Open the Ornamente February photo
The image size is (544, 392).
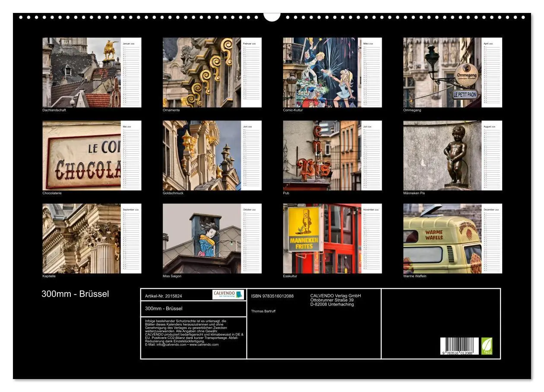[202, 73]
